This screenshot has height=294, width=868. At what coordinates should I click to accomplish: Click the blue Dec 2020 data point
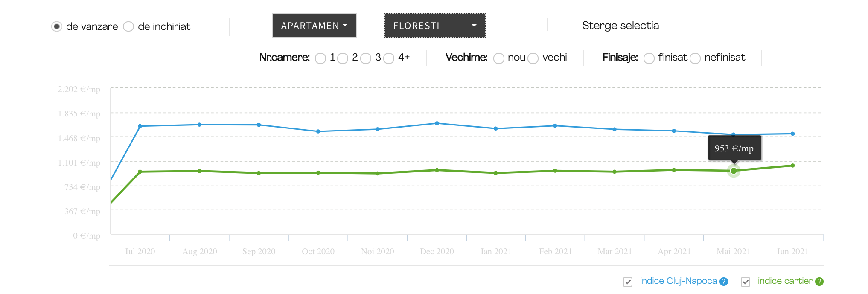click(437, 123)
